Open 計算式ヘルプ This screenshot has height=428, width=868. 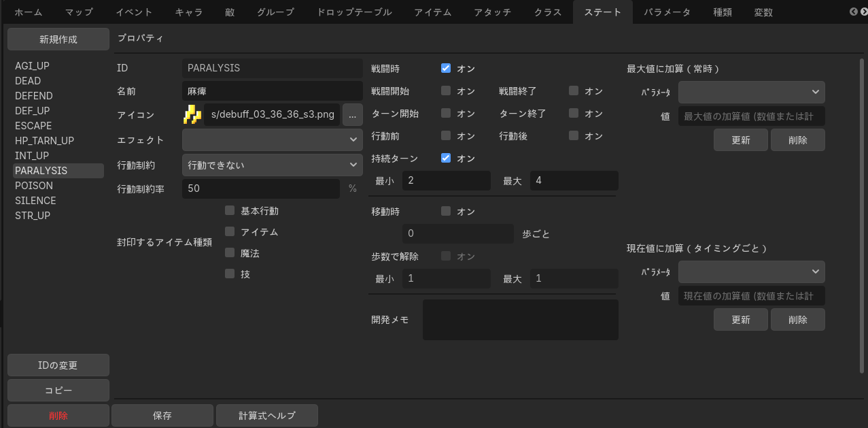click(267, 415)
